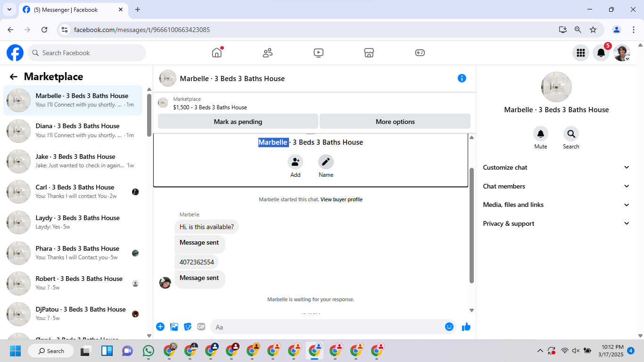
Task: Click the Chrome profile icon in toolbar
Action: pos(617,30)
